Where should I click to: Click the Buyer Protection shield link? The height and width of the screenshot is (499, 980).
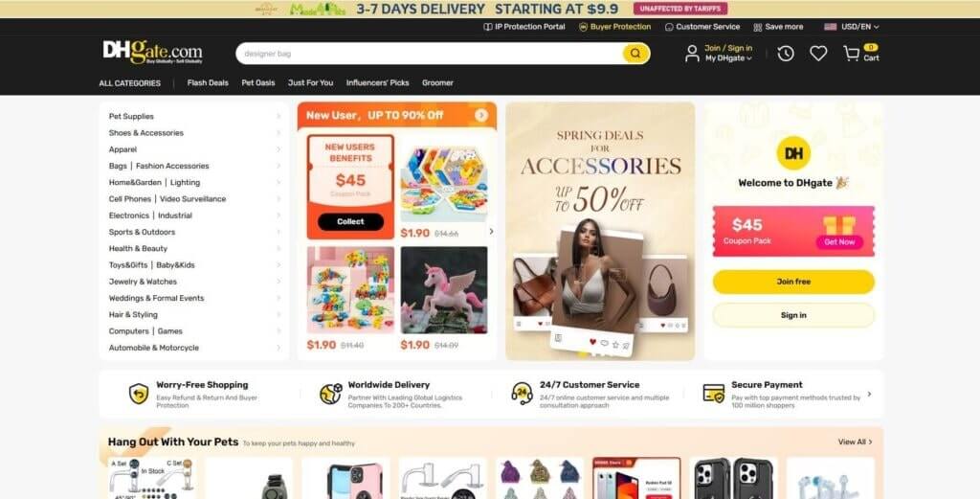click(x=615, y=27)
